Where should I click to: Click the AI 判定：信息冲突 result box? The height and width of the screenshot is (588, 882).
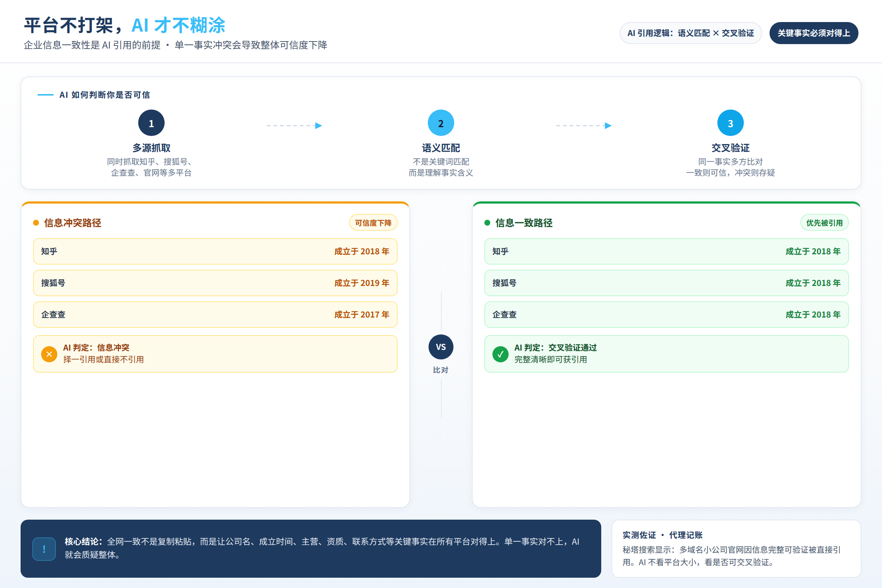[x=215, y=354]
